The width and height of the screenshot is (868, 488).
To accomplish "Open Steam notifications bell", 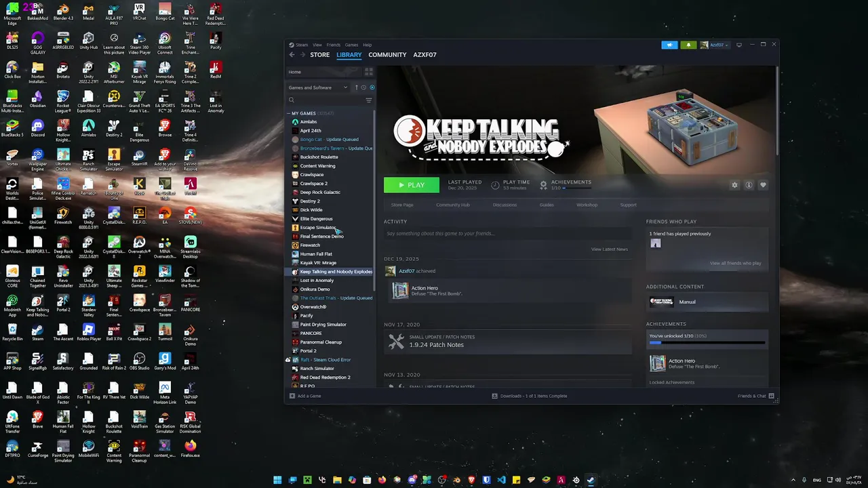I will click(688, 45).
